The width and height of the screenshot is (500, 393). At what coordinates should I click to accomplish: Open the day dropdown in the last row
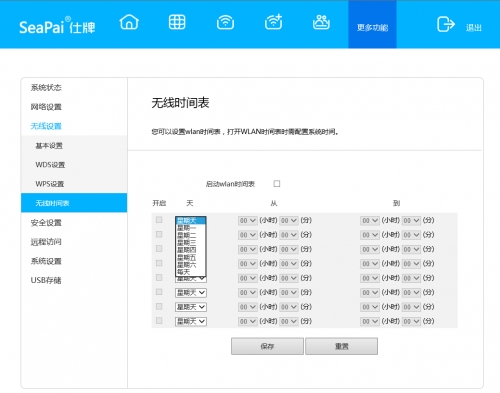[191, 321]
